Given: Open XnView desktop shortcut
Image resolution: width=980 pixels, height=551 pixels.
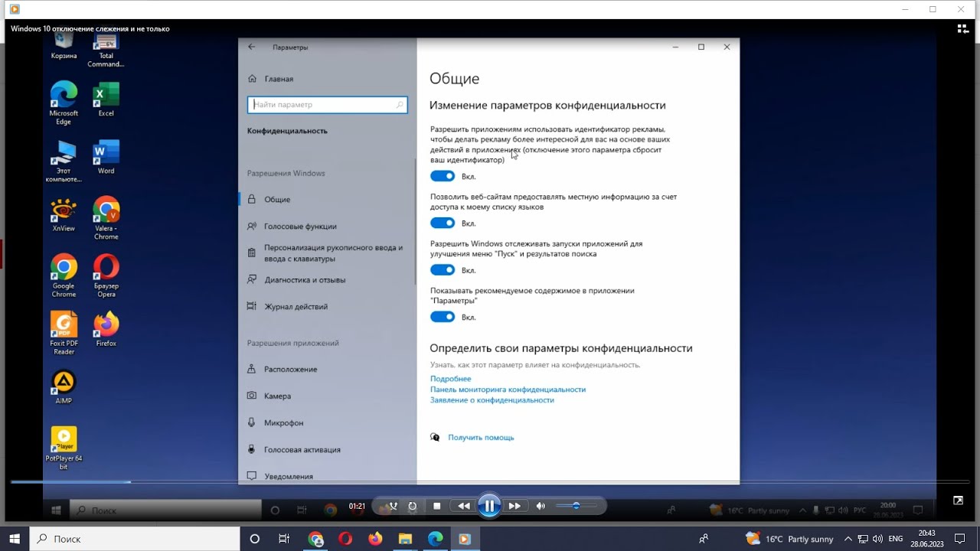Looking at the screenshot, I should point(64,214).
